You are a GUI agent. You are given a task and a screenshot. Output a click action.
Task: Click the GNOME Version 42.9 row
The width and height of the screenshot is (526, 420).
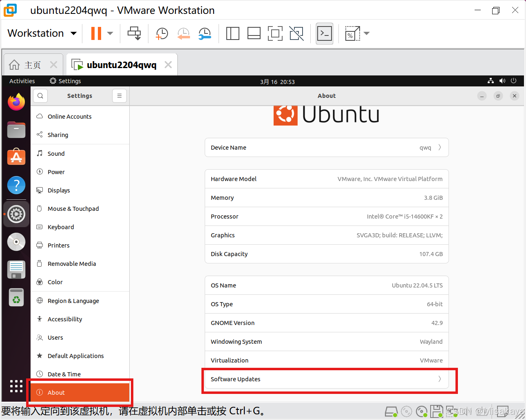(x=327, y=323)
